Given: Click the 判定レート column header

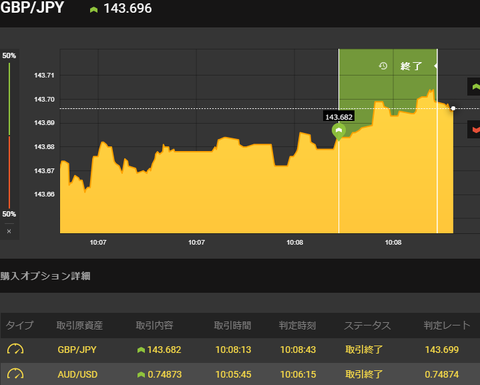Looking at the screenshot, I should [x=447, y=325].
